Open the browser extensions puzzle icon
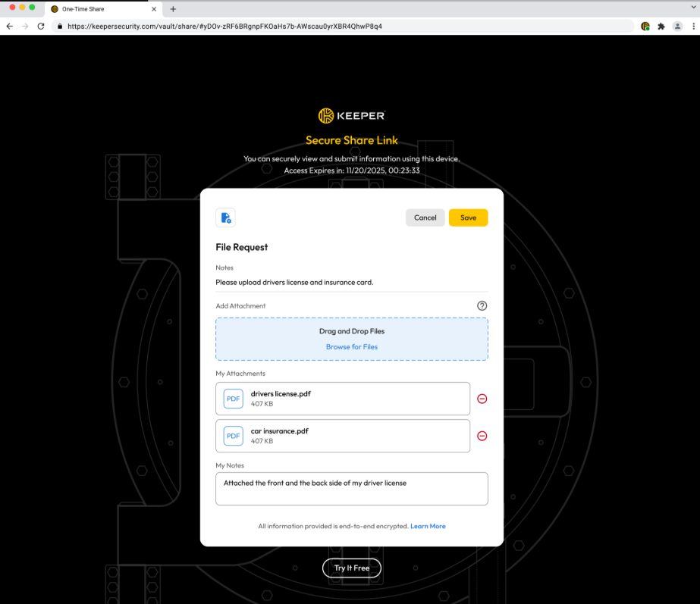Screen dimensions: 700x604 661,27
